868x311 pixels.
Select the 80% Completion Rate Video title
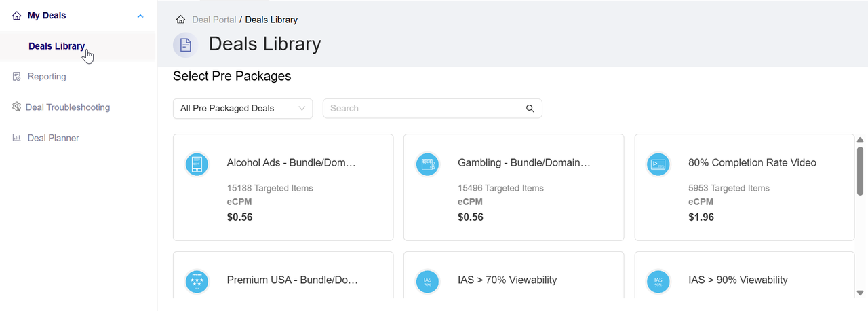coord(752,163)
